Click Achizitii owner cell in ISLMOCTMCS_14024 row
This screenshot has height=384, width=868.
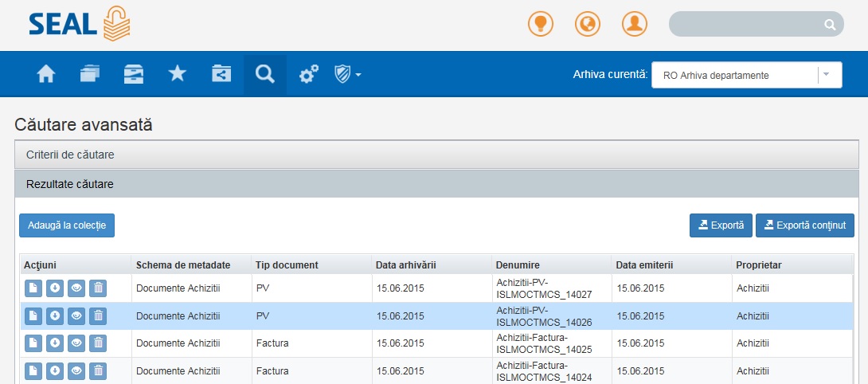(792, 371)
